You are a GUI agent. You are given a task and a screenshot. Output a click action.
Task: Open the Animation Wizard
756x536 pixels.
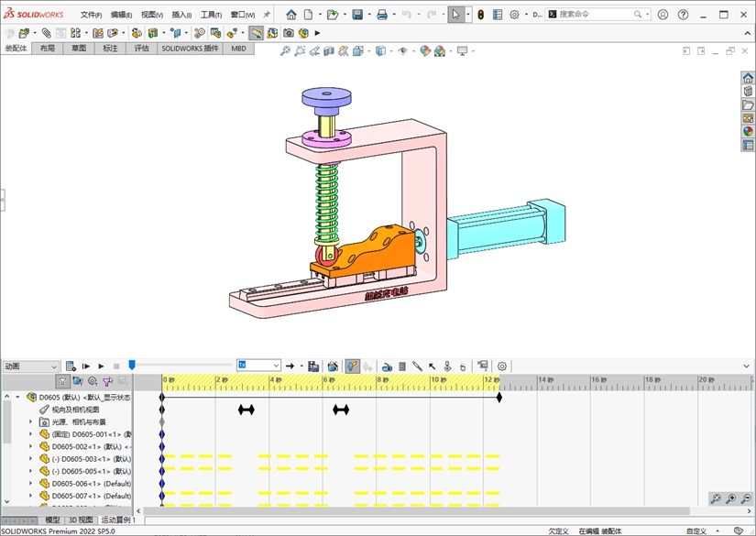[333, 366]
